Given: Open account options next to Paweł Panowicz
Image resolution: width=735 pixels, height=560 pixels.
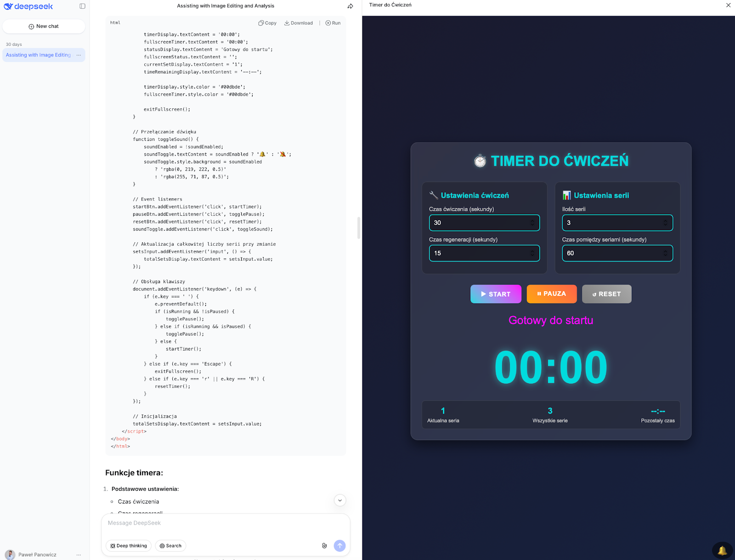Looking at the screenshot, I should [79, 554].
